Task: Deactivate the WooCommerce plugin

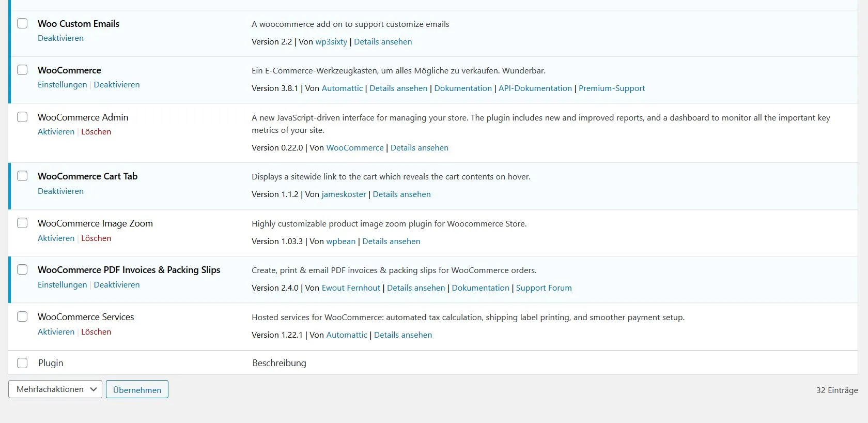Action: coord(117,85)
